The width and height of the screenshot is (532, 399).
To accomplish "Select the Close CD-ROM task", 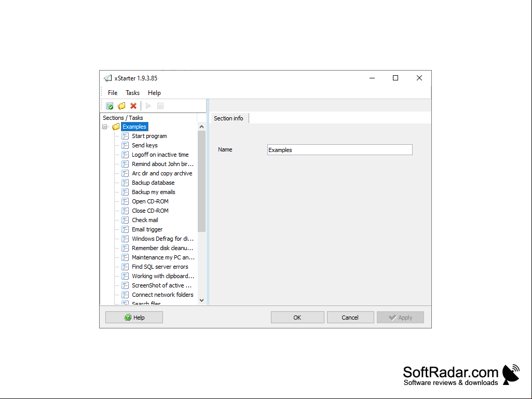I will click(x=150, y=211).
